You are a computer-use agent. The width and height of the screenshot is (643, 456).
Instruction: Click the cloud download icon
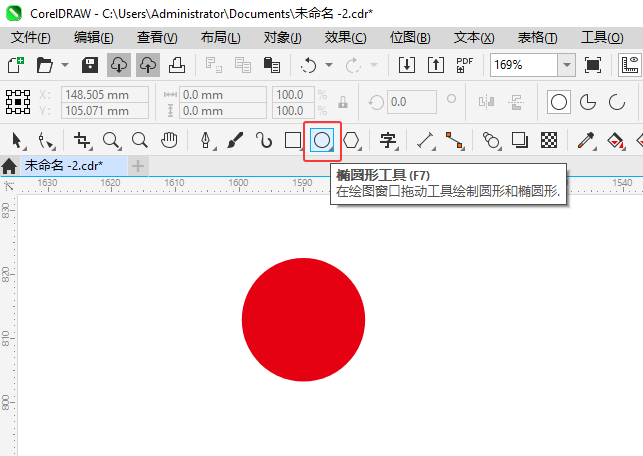[x=119, y=65]
